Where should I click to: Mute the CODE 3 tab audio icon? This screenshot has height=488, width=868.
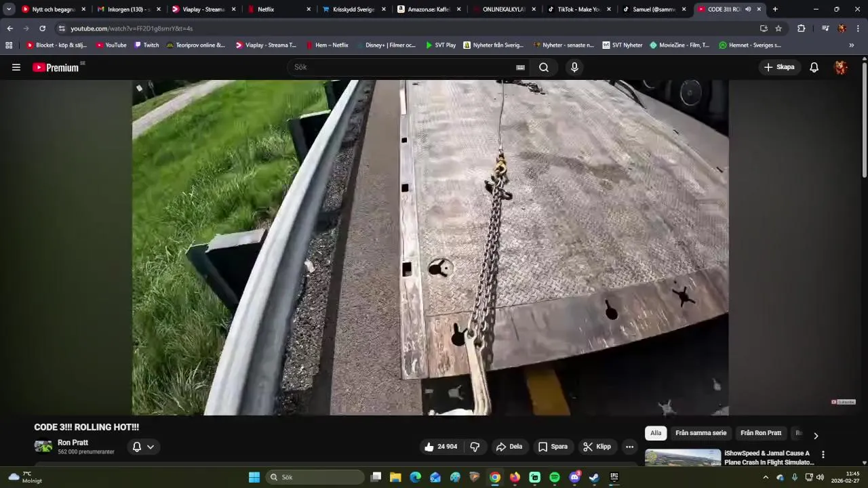pyautogui.click(x=748, y=9)
